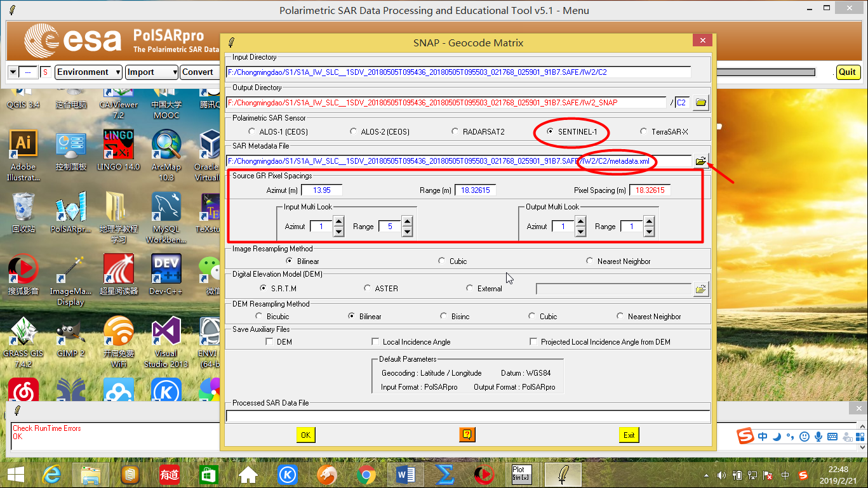
Task: Launch LINGO 14.0 from the desktop
Action: (x=118, y=150)
